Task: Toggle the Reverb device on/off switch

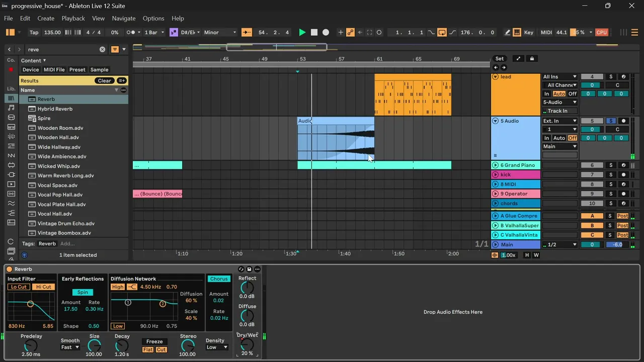Action: pos(9,269)
